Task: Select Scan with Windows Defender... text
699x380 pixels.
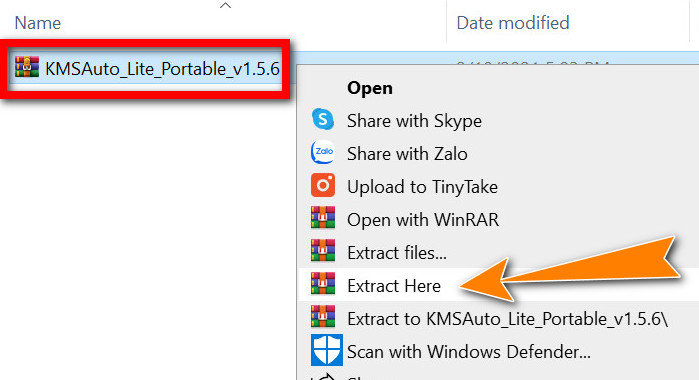Action: pyautogui.click(x=469, y=352)
